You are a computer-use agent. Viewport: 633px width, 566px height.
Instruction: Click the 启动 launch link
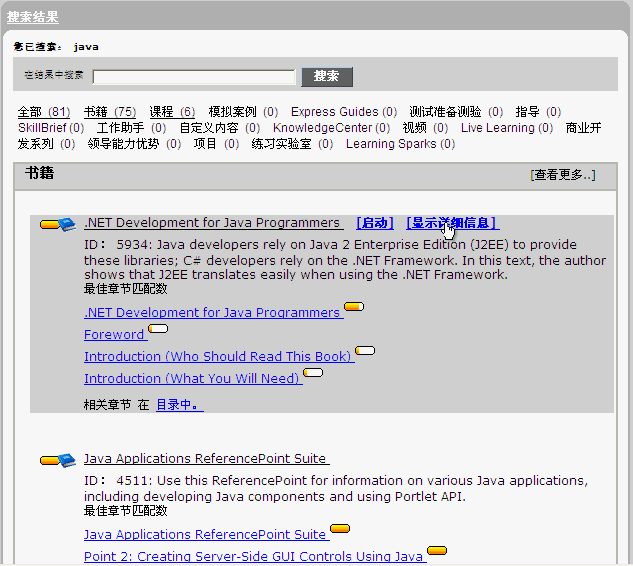[x=375, y=223]
